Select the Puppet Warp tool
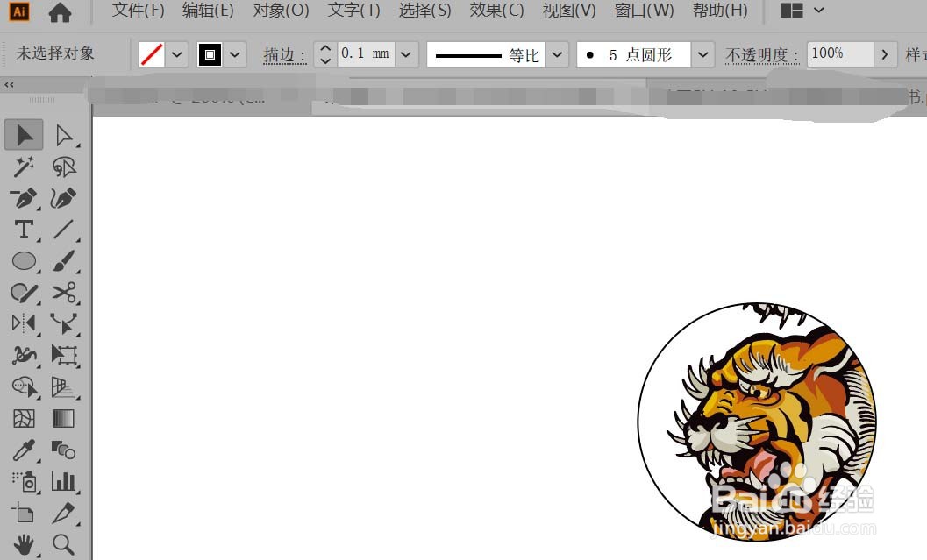 [x=24, y=355]
